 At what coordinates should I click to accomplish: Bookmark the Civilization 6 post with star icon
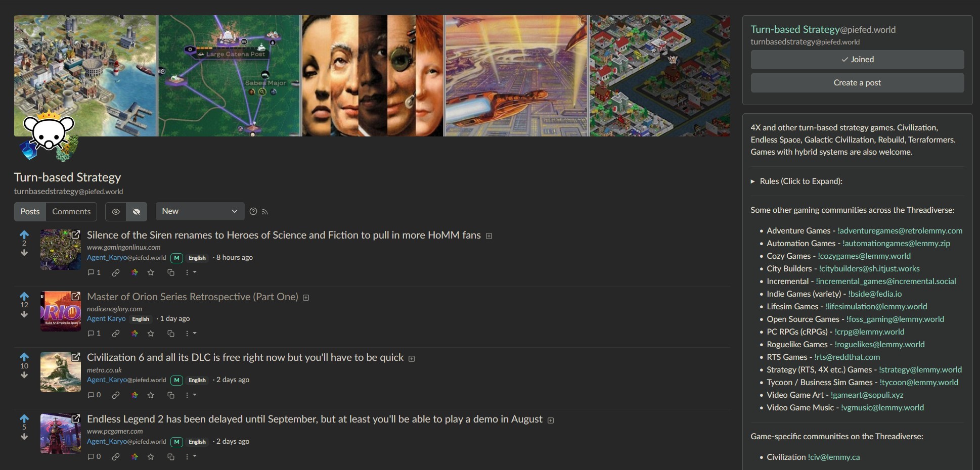click(x=151, y=395)
